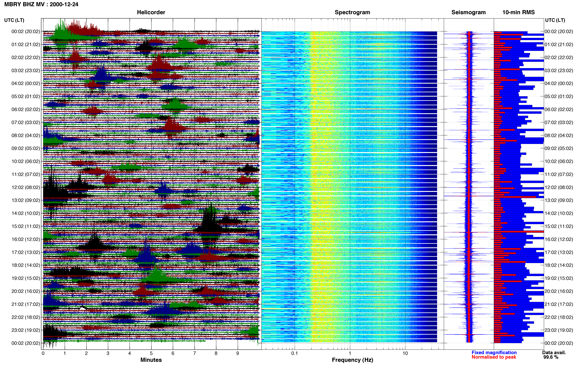The height and width of the screenshot is (368, 588).
Task: Click left time label '03:02 (23:02)'
Action: 26,71
